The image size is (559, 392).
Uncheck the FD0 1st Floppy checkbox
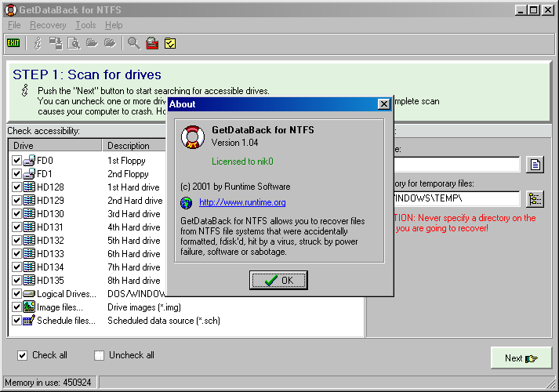tap(17, 161)
